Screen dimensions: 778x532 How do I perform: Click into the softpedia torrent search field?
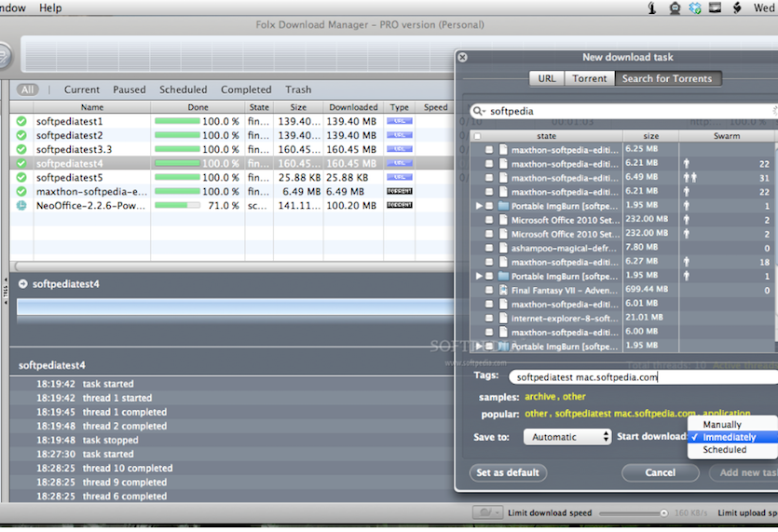tap(625, 111)
